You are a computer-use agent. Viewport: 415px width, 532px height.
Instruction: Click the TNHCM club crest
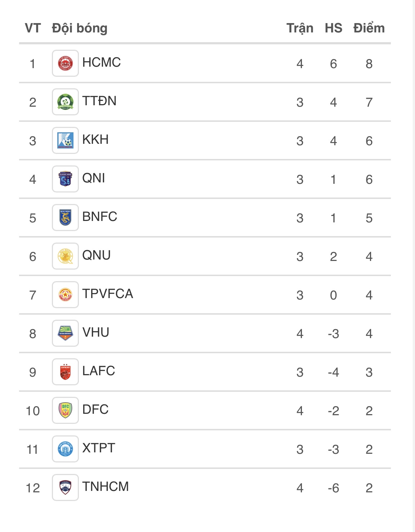(x=65, y=488)
